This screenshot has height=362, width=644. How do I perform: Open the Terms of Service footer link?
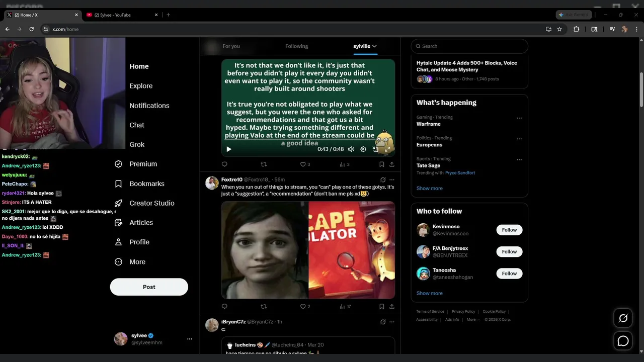(430, 312)
